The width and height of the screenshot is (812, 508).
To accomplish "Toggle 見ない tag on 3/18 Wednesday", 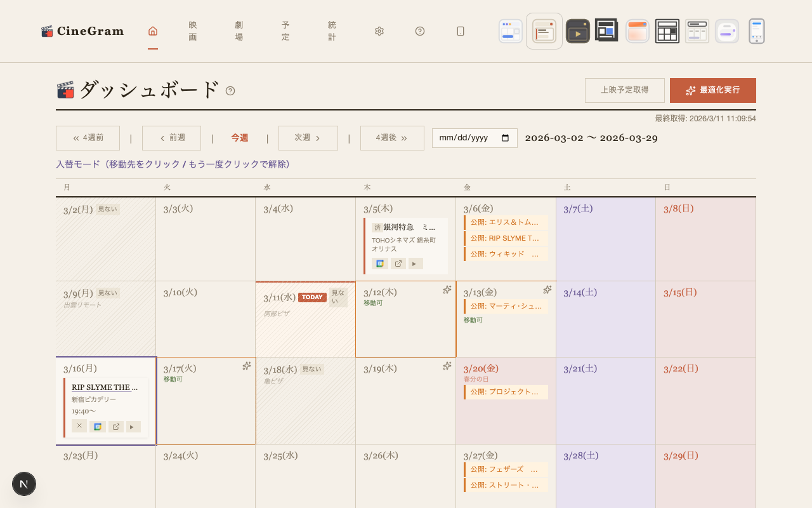I will 311,370.
